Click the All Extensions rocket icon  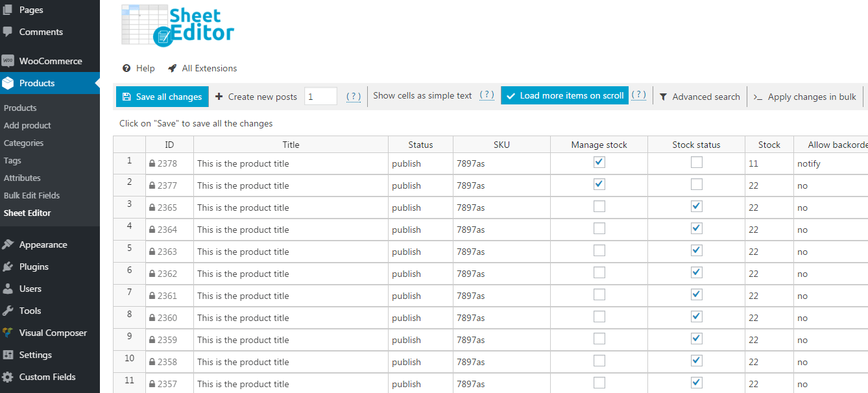tap(173, 68)
